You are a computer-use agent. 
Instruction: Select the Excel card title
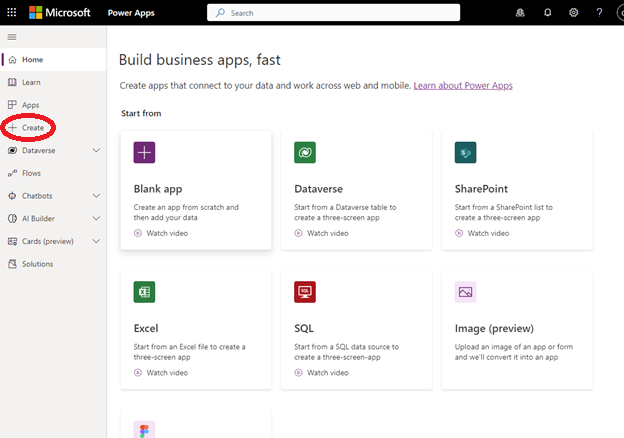146,329
